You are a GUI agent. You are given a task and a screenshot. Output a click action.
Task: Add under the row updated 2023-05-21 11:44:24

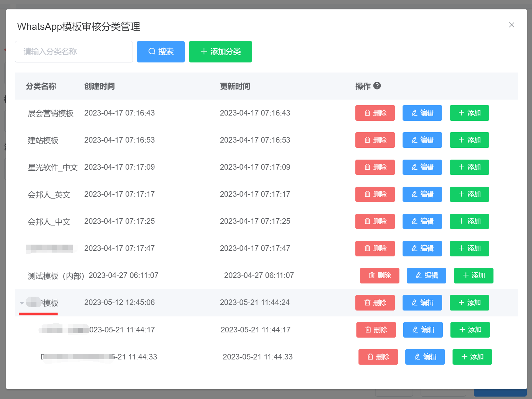click(470, 303)
